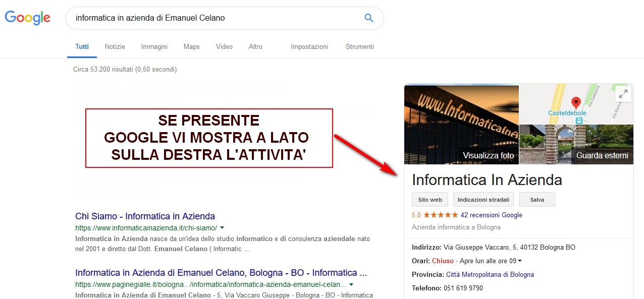Open the Altro menu

(x=256, y=47)
